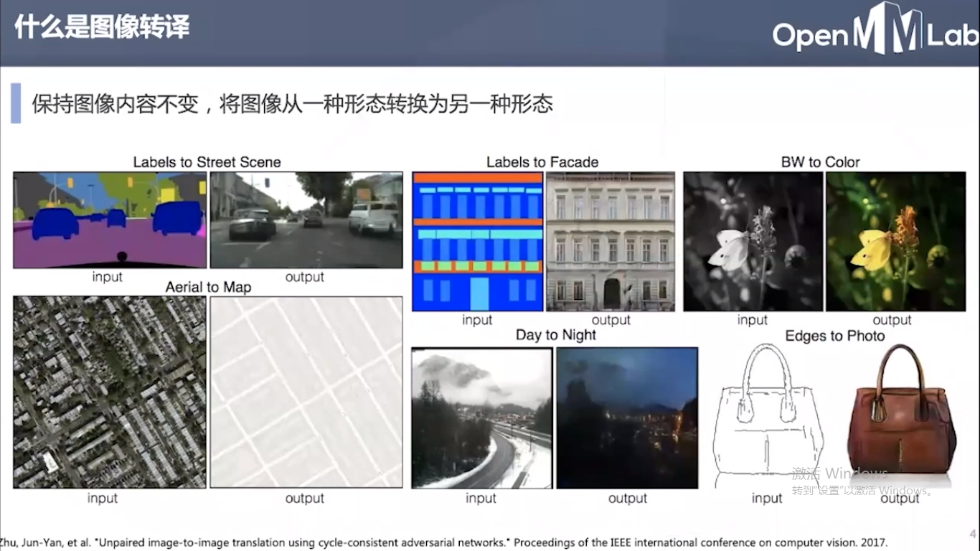
Task: Open the nighttime scene output image
Action: 627,418
